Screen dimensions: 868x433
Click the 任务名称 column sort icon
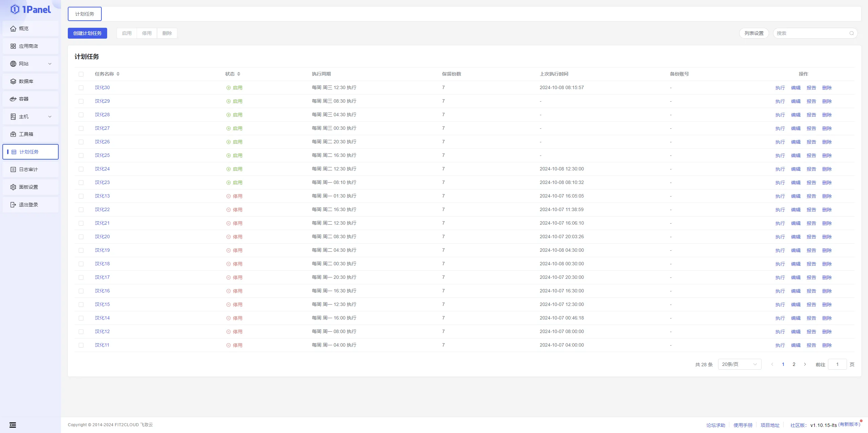tap(118, 74)
